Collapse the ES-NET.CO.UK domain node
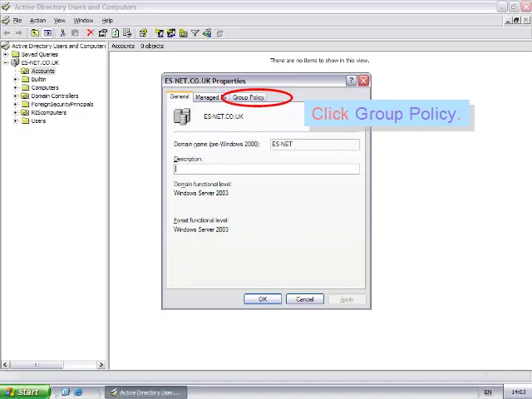The width and height of the screenshot is (532, 399). pyautogui.click(x=6, y=62)
